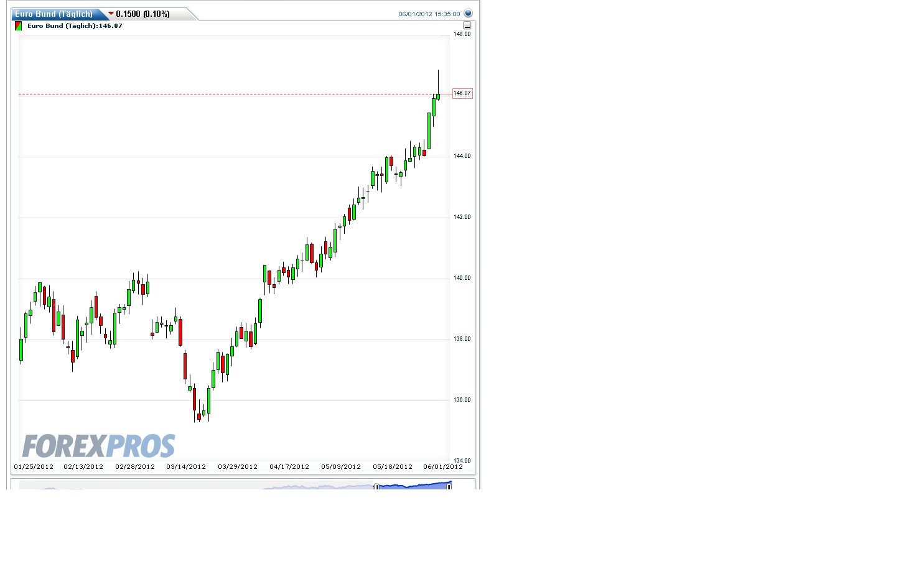
Task: Click the left navigator range handle
Action: point(376,487)
